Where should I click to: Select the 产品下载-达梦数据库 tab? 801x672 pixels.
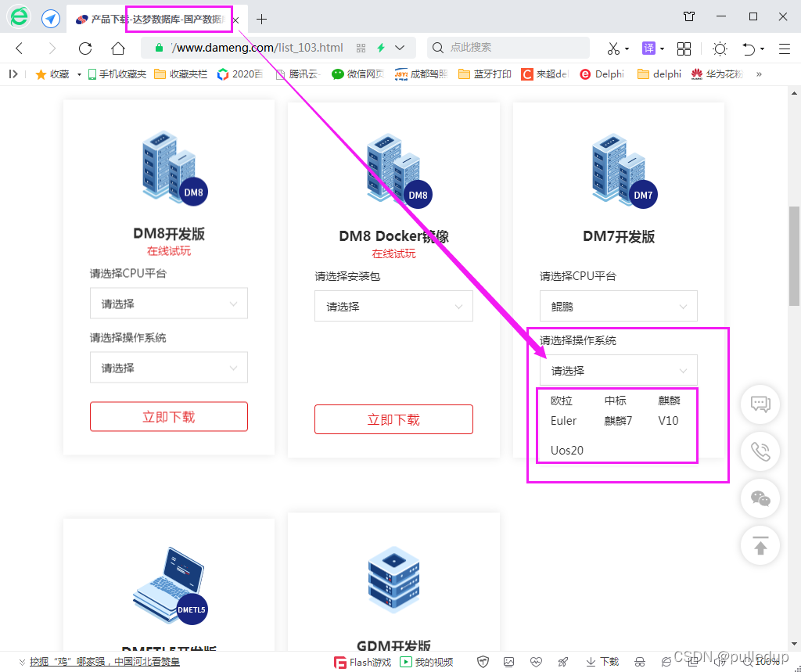pos(156,20)
